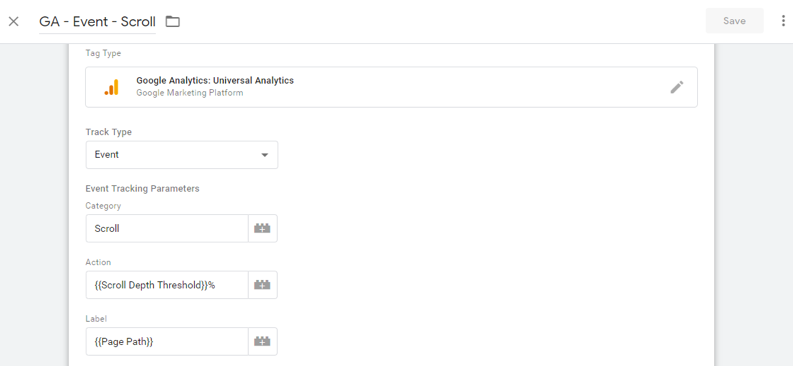The height and width of the screenshot is (366, 793).
Task: Expand the Track Type dropdown arrow
Action: tap(265, 155)
